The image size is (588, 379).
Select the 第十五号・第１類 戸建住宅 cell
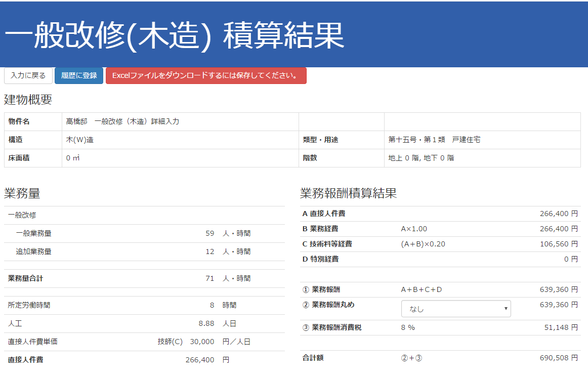pos(482,140)
